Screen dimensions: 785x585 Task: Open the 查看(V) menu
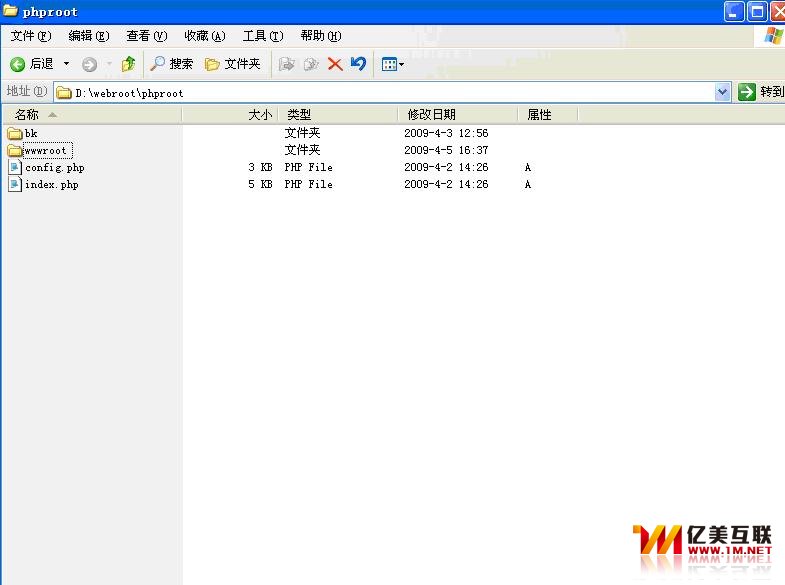[x=147, y=36]
